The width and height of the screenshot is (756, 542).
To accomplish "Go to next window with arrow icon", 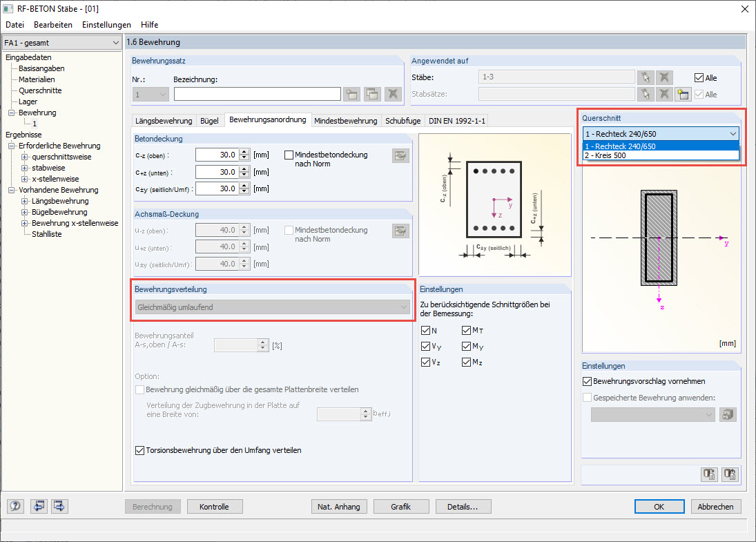I will pos(59,506).
